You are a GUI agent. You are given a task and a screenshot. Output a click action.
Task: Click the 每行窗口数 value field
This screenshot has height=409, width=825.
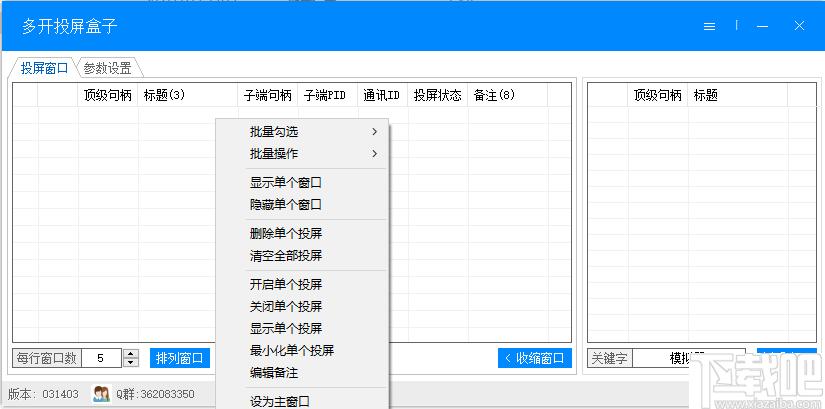click(x=101, y=358)
